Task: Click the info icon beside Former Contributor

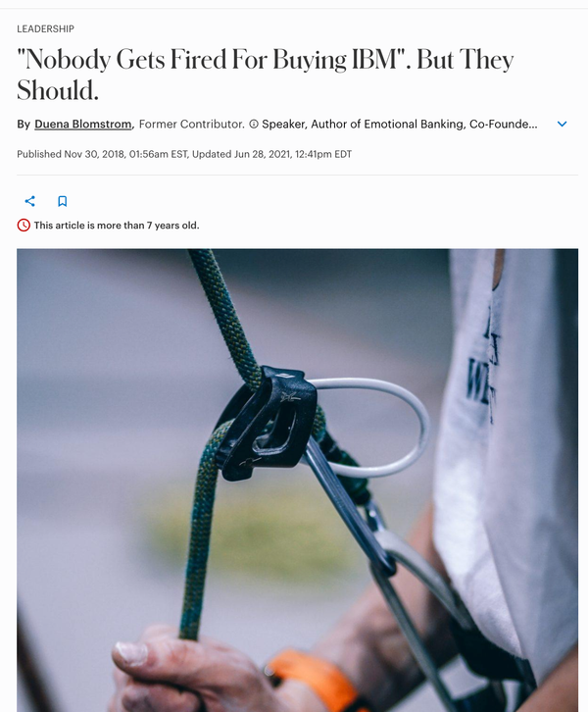Action: click(254, 124)
